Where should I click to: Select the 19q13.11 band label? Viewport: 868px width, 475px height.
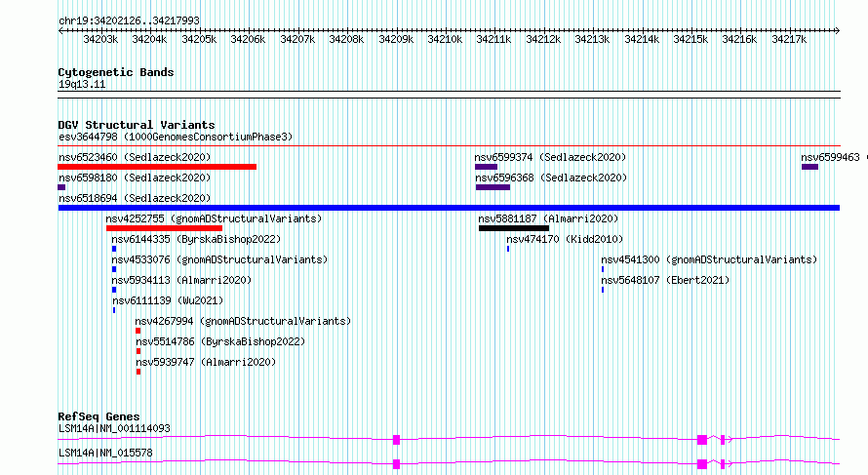point(82,84)
